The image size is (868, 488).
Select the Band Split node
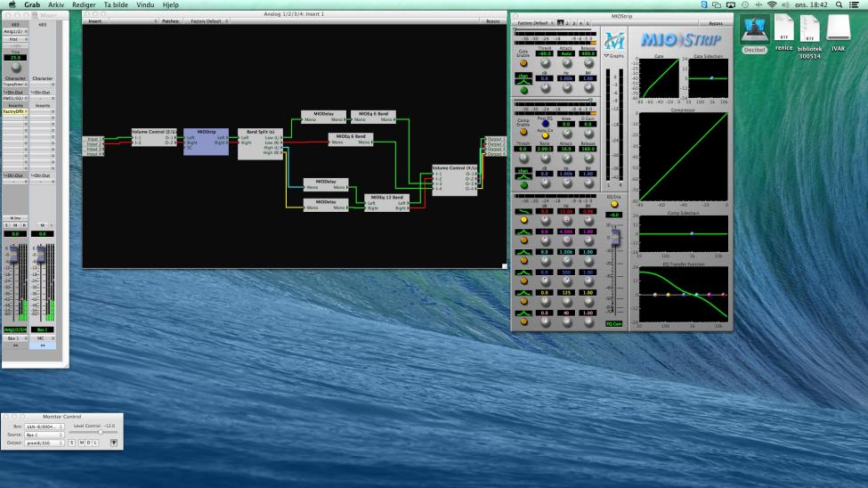pyautogui.click(x=260, y=142)
